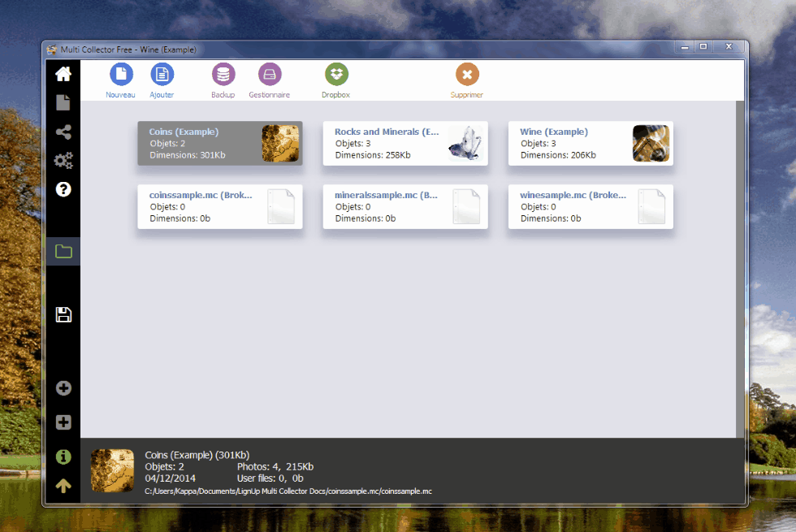Viewport: 796px width, 532px height.
Task: Select the coinssample.mc broken card
Action: pos(220,206)
